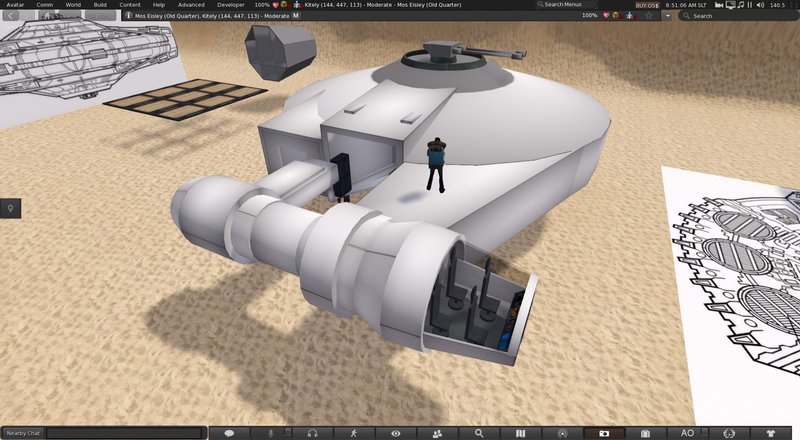Open the small panel beside AO button
This screenshot has height=440, width=800.
[705, 431]
